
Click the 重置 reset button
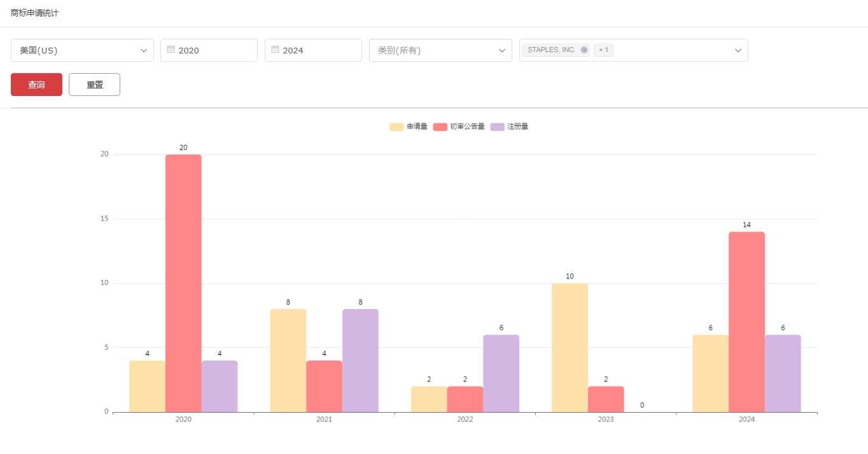pyautogui.click(x=94, y=85)
